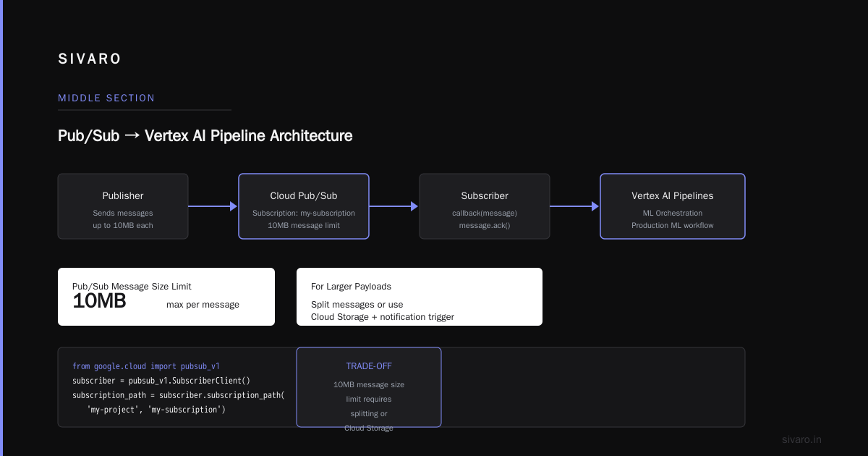Click the Pub/Sub → Vertex AI Pipeline Architecture heading
868x456 pixels.
coord(205,135)
